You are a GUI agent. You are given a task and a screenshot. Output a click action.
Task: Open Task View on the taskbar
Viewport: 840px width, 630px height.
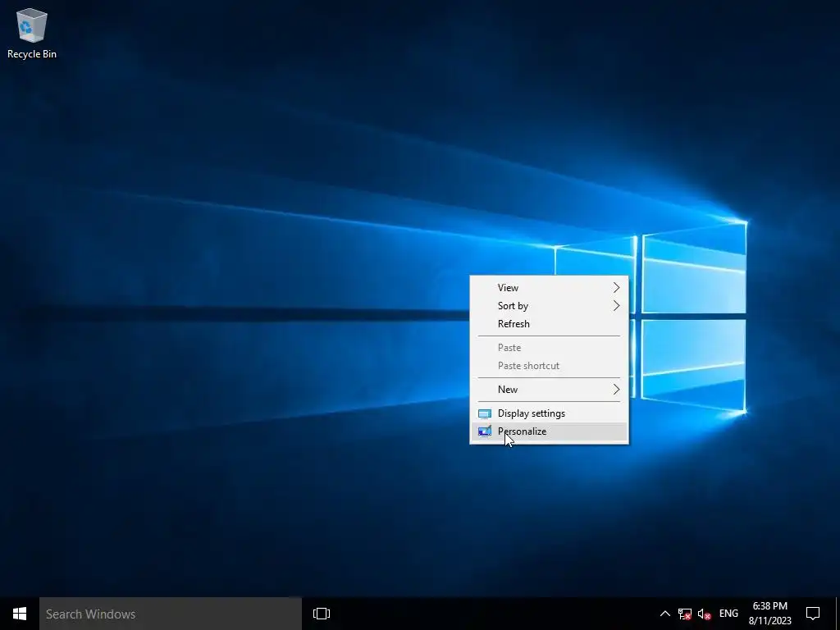click(322, 614)
